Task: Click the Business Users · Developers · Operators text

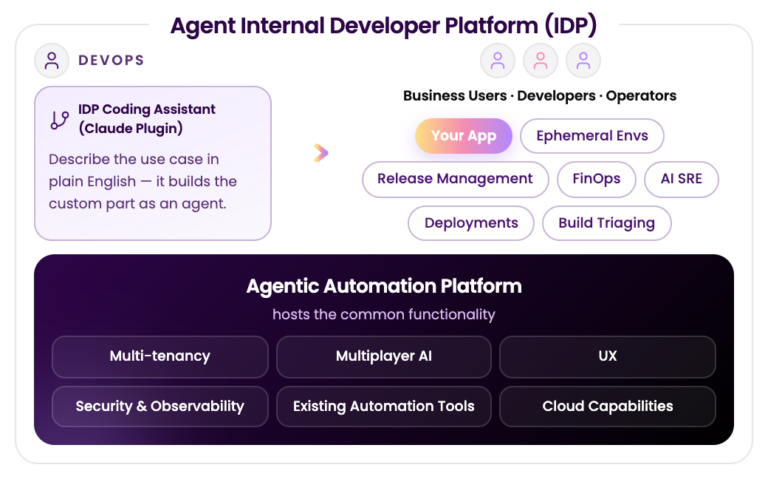Action: pos(539,96)
